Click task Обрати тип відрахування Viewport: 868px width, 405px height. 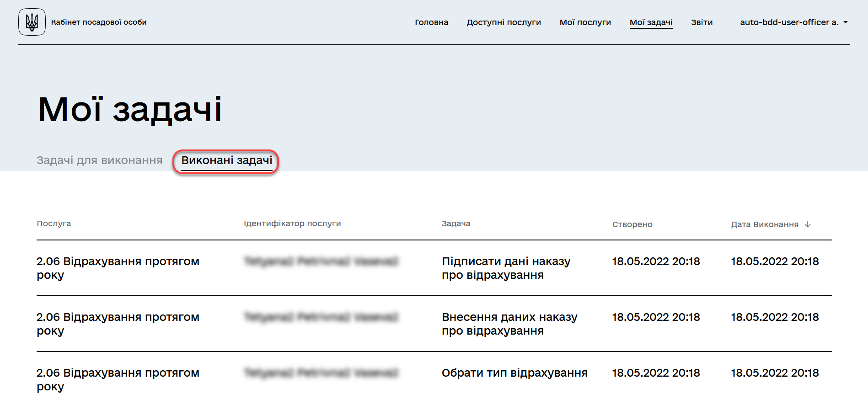tap(514, 373)
